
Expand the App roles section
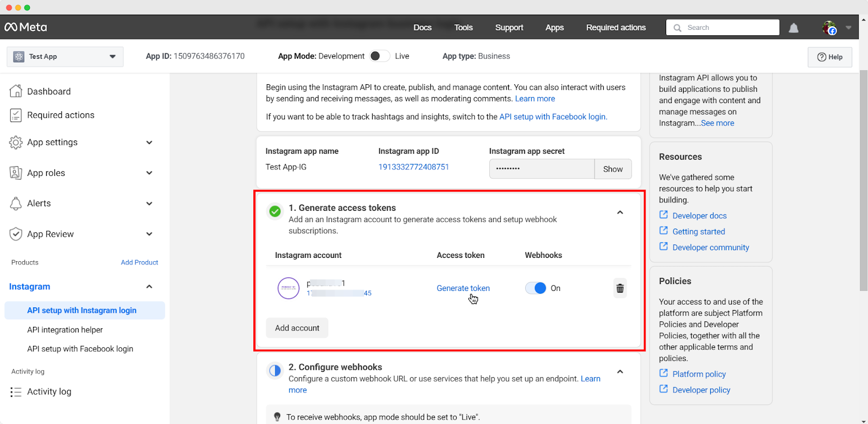click(149, 173)
